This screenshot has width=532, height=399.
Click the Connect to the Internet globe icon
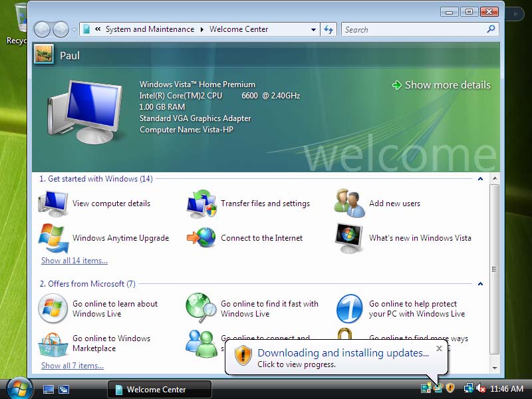pos(201,237)
